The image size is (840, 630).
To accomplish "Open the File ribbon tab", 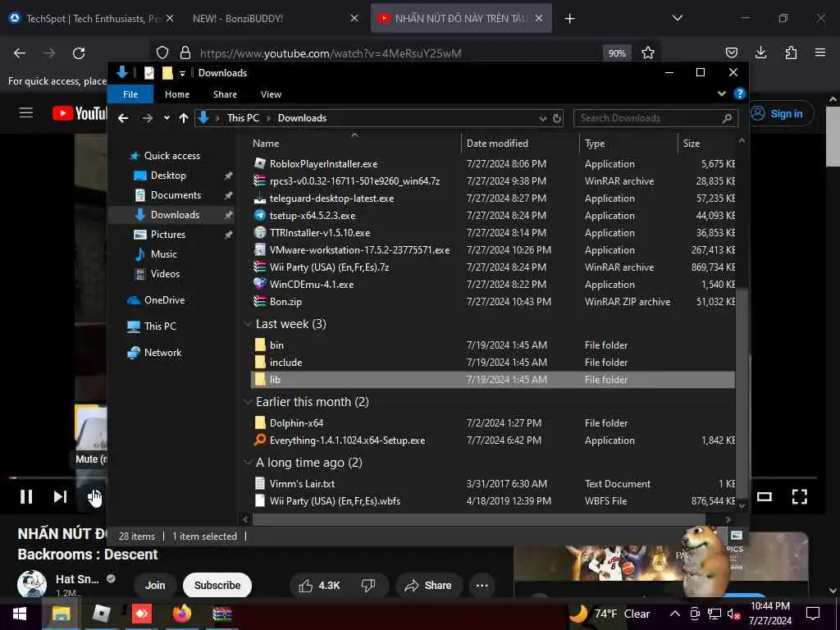I will (x=130, y=94).
